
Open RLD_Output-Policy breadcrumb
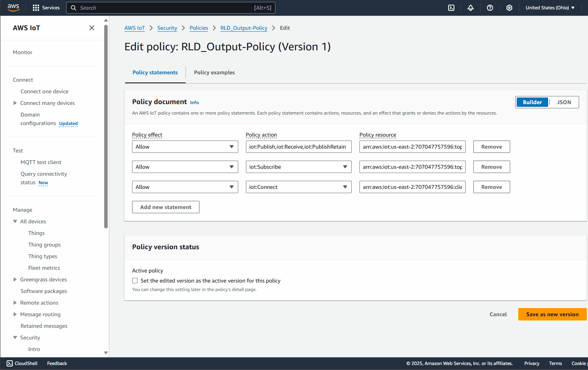pos(244,28)
